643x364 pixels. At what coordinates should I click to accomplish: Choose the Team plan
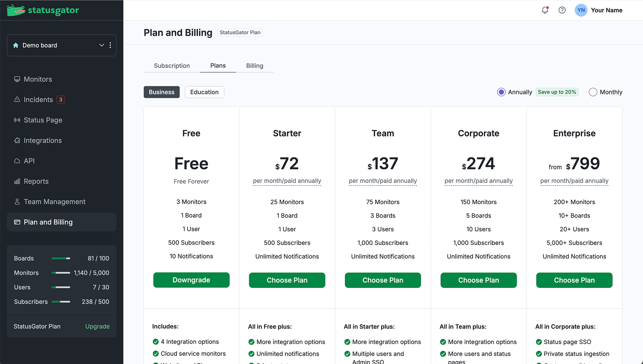(x=383, y=280)
